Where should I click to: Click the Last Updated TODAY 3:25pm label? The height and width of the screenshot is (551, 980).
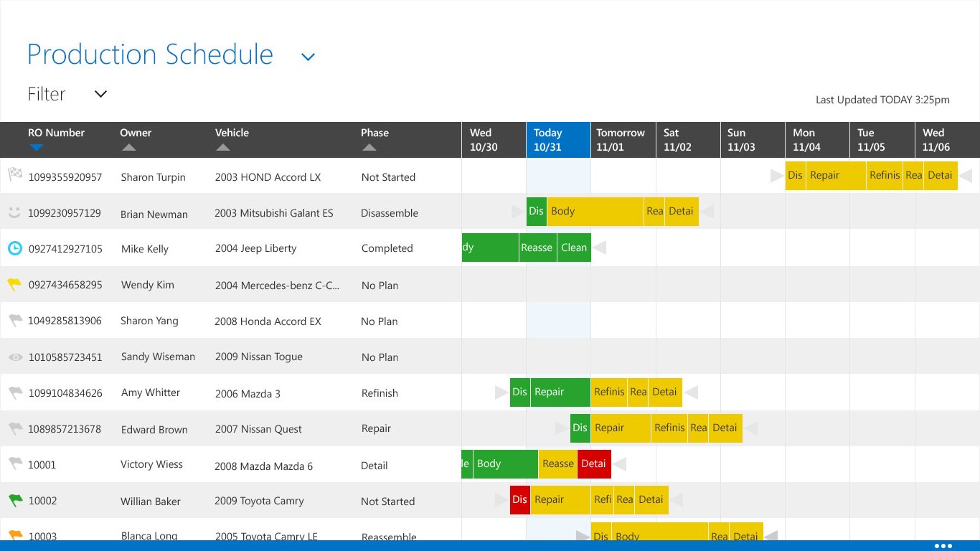point(882,100)
